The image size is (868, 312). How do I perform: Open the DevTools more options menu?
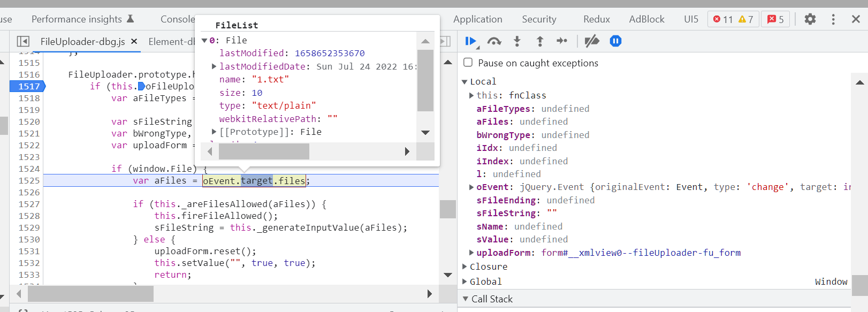click(x=833, y=19)
